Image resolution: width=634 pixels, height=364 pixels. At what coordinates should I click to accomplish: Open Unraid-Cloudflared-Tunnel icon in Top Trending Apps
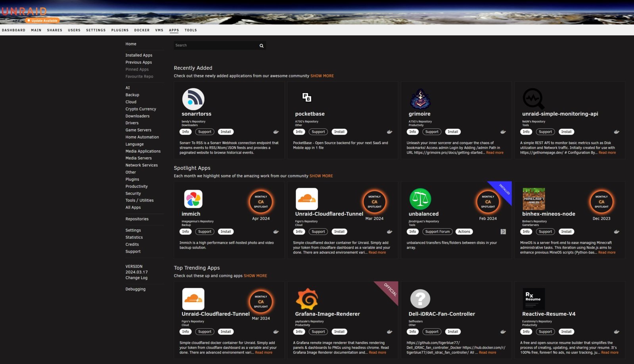[x=193, y=299]
